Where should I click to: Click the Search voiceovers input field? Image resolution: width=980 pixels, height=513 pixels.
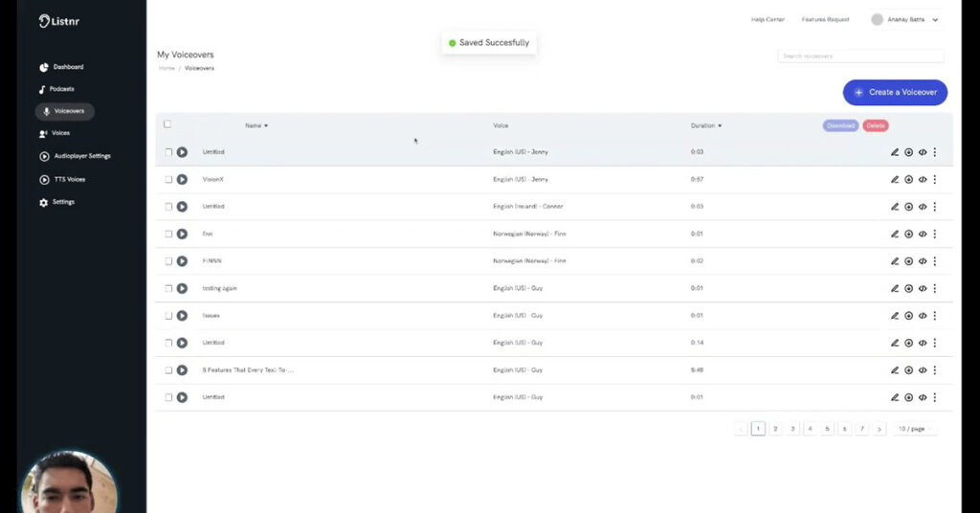(860, 56)
